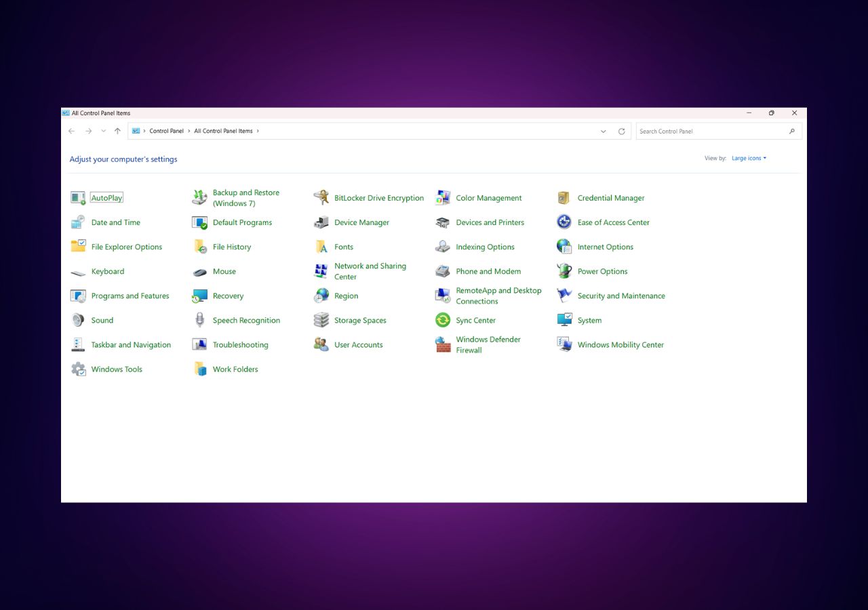Restore down the Control Panel window
The width and height of the screenshot is (868, 610).
(772, 113)
